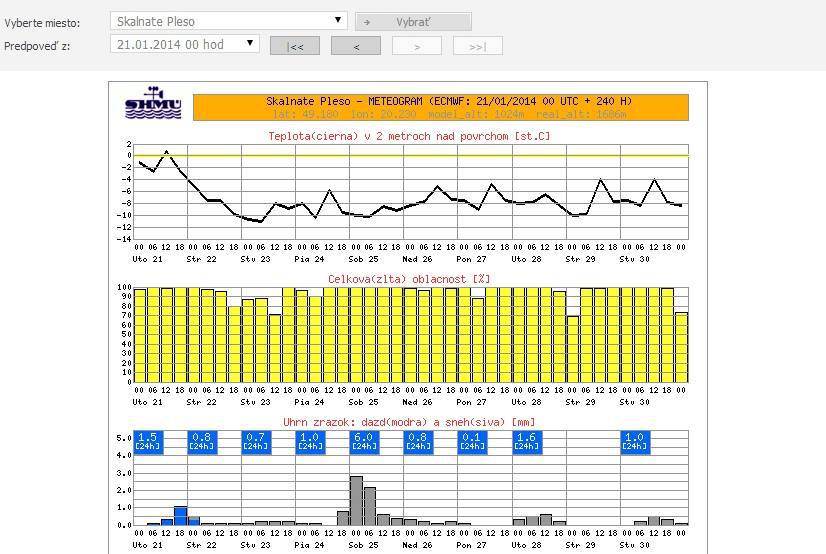Image resolution: width=826 pixels, height=554 pixels.
Task: Click the orange Skalnate Pleso METEOGRAM banner
Action: [x=440, y=107]
